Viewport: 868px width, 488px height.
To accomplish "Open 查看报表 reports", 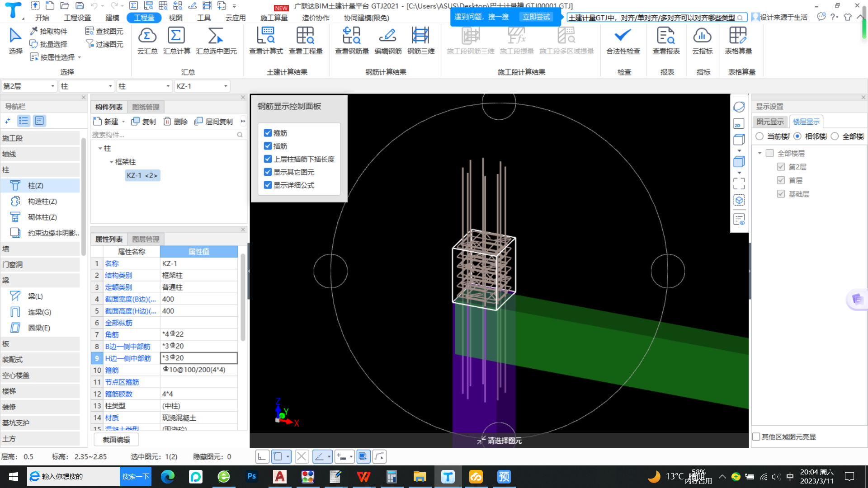I will pos(666,41).
